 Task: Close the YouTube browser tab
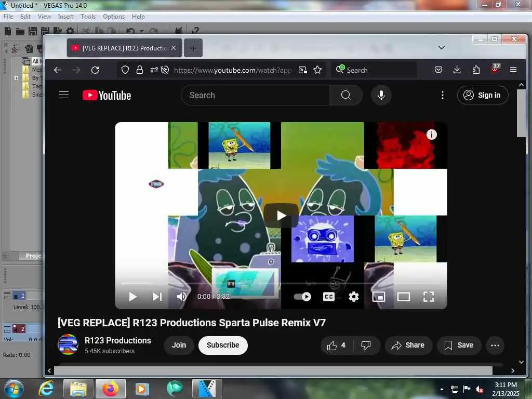174,48
